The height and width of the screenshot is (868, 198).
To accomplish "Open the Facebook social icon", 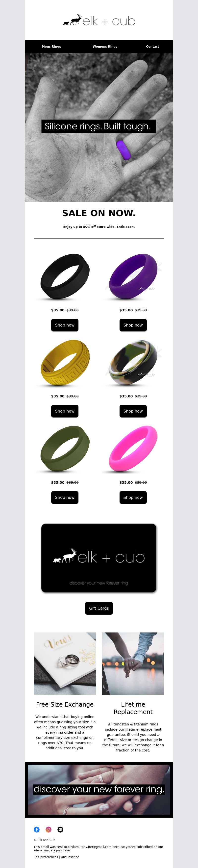I will click(37, 829).
